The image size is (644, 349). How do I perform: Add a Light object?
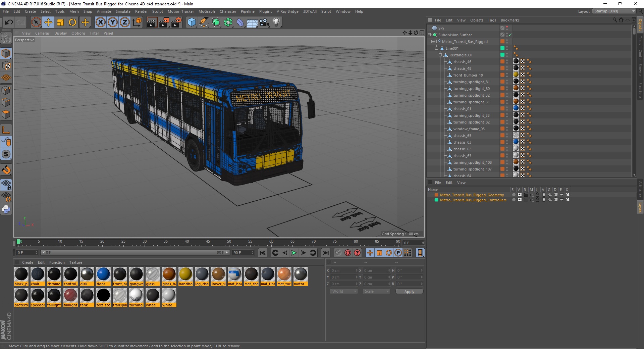tap(276, 22)
